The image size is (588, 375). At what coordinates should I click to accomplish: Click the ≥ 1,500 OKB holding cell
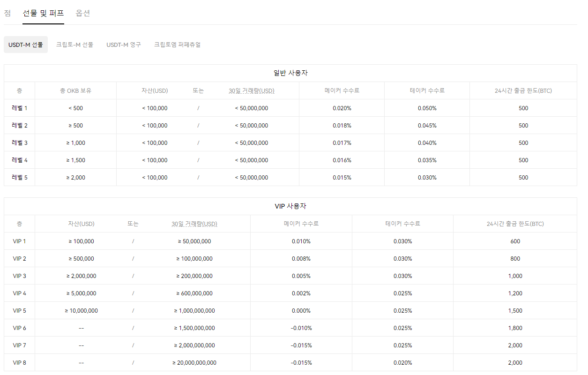(x=75, y=160)
